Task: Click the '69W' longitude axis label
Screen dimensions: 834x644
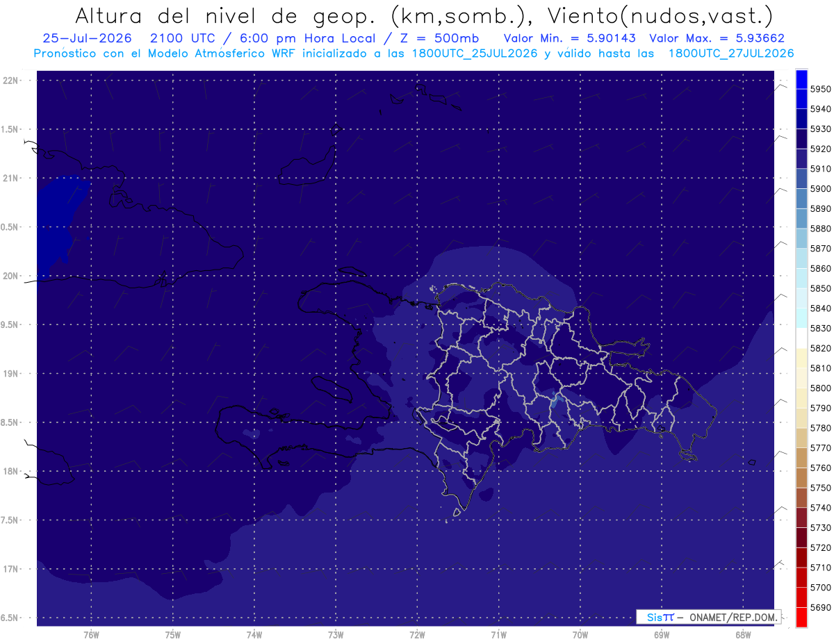Action: click(x=662, y=635)
